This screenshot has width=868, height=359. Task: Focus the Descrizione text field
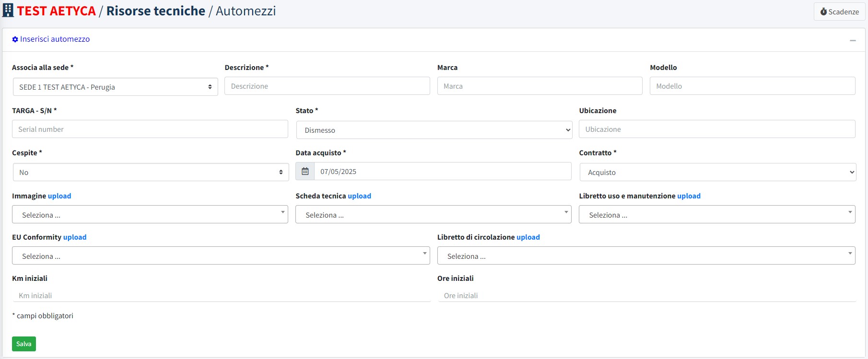tap(327, 86)
